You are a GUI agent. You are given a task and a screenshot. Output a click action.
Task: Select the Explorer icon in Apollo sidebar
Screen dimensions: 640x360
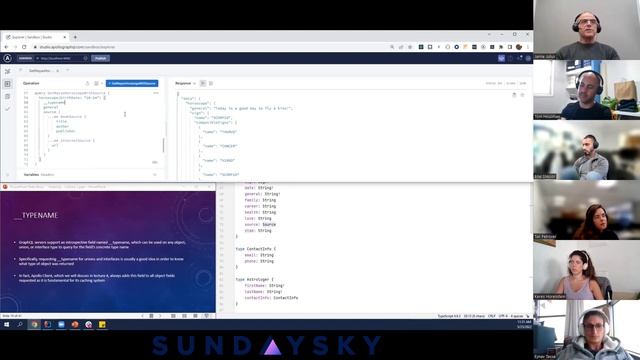(x=7, y=84)
